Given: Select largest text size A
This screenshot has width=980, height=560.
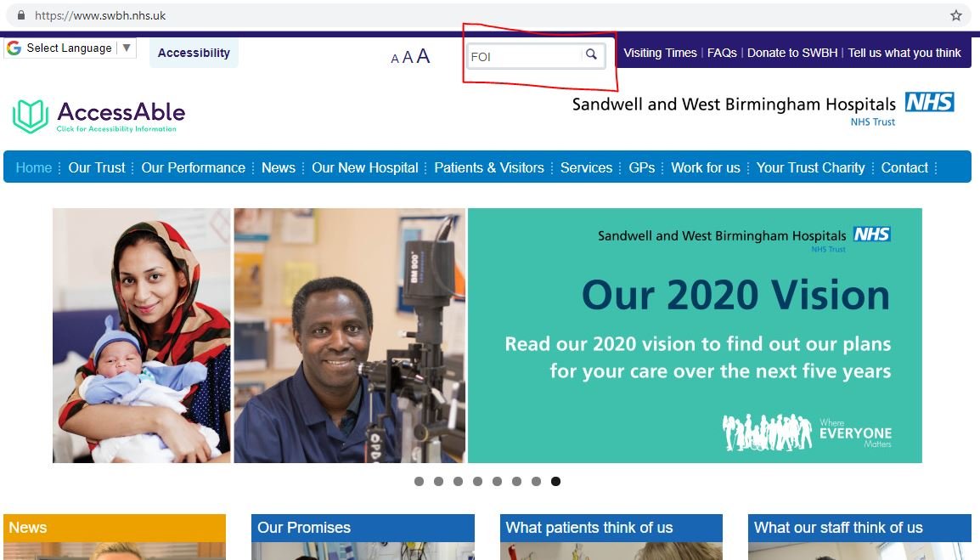Looking at the screenshot, I should 423,56.
